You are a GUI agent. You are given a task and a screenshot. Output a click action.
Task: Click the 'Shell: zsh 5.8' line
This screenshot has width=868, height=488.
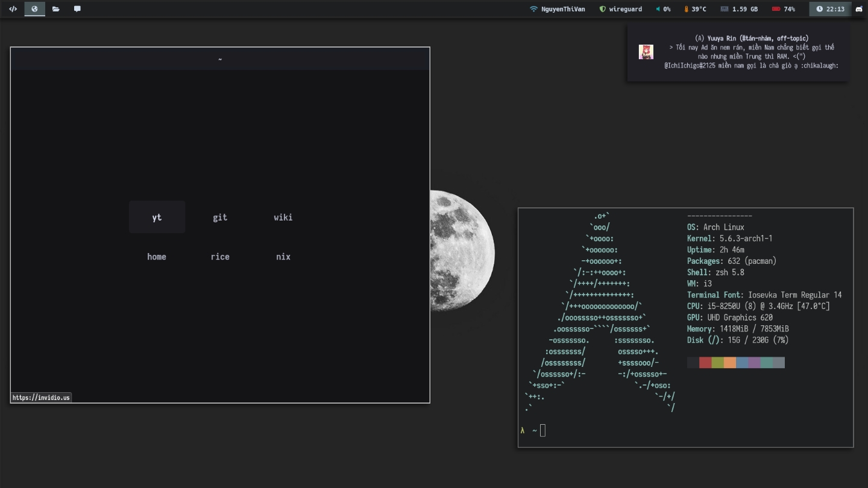(x=715, y=272)
